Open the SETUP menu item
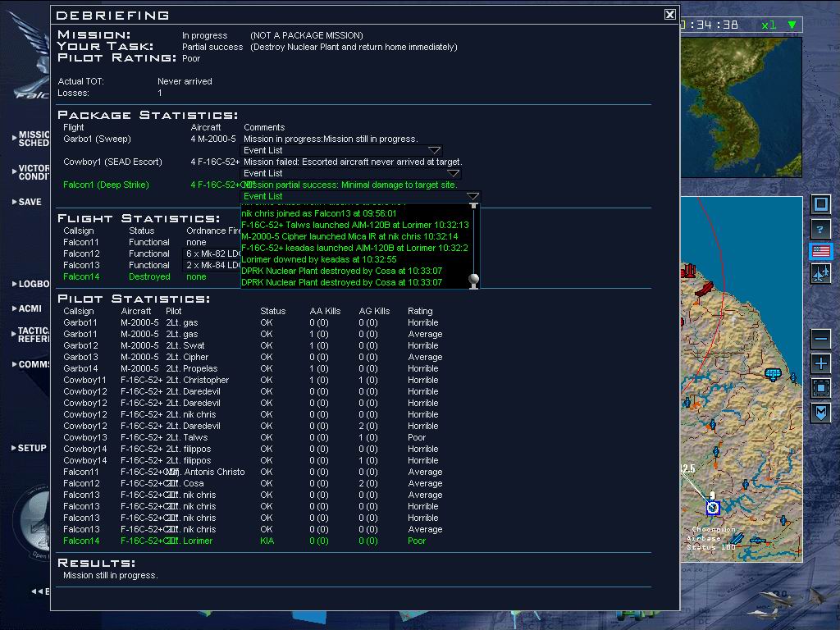Screen dimensions: 840x630 tap(32, 449)
